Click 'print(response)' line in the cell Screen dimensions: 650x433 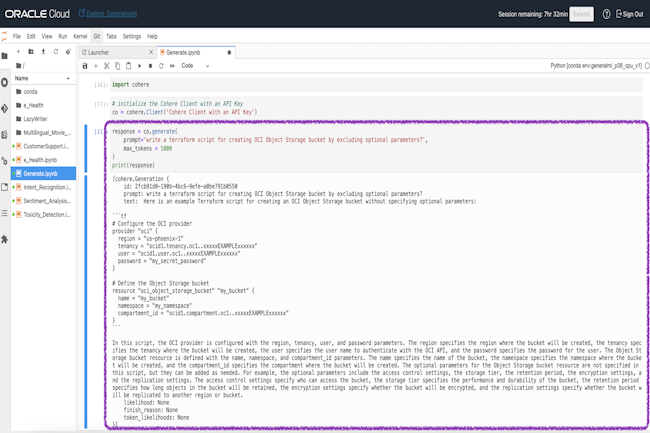(133, 165)
